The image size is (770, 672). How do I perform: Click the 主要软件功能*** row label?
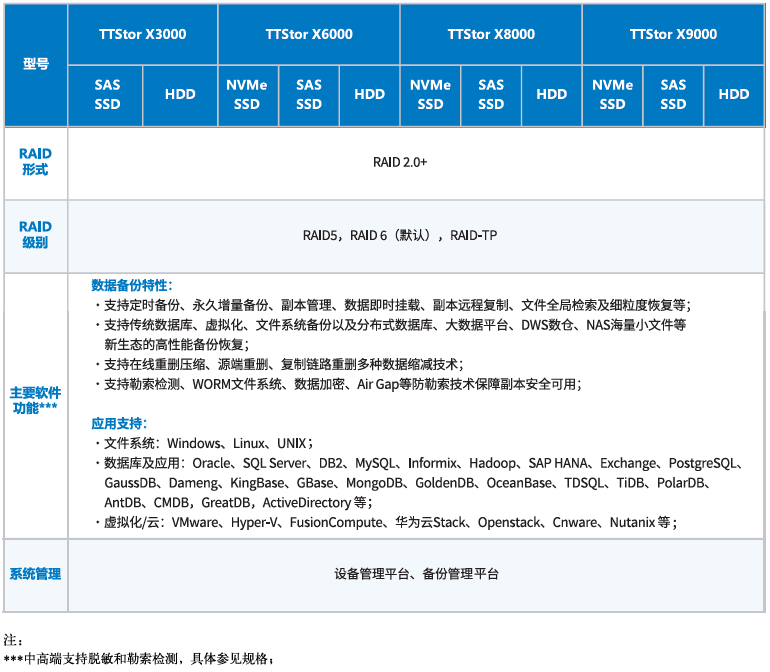35,400
